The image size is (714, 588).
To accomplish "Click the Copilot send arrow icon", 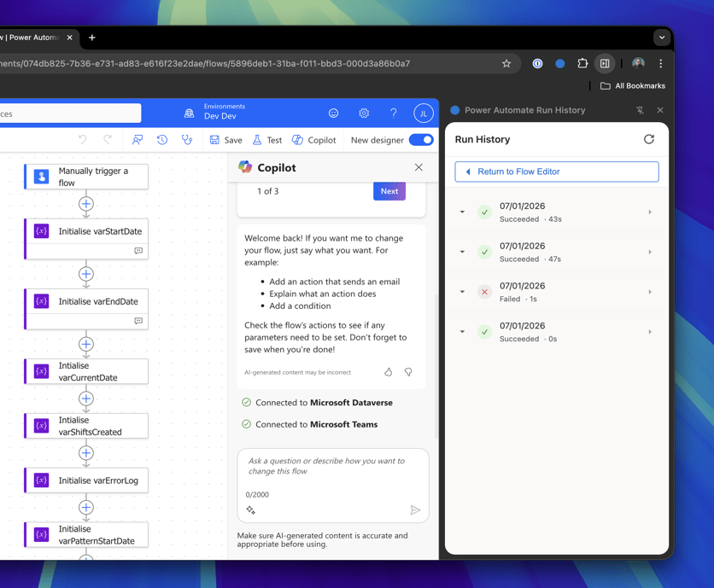I will point(415,509).
